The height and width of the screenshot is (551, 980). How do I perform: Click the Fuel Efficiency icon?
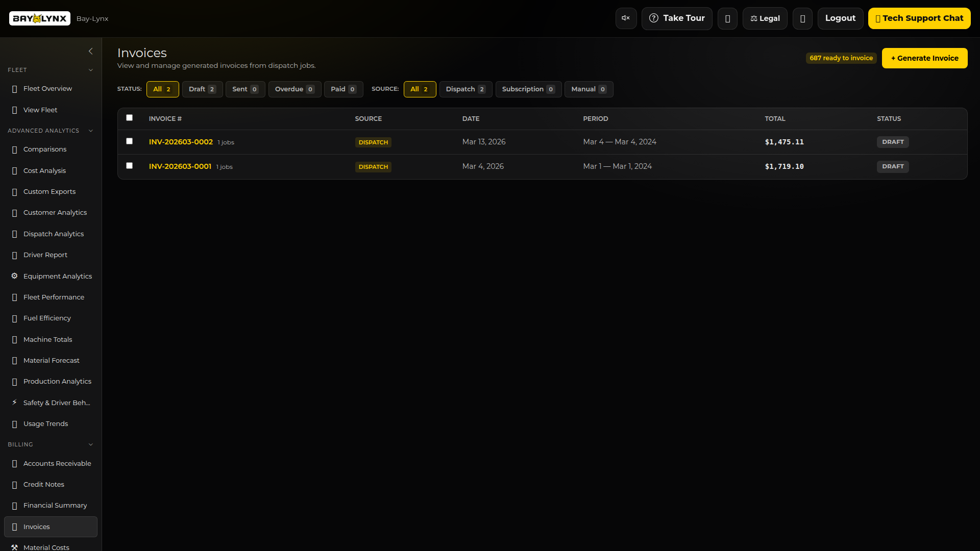click(14, 318)
